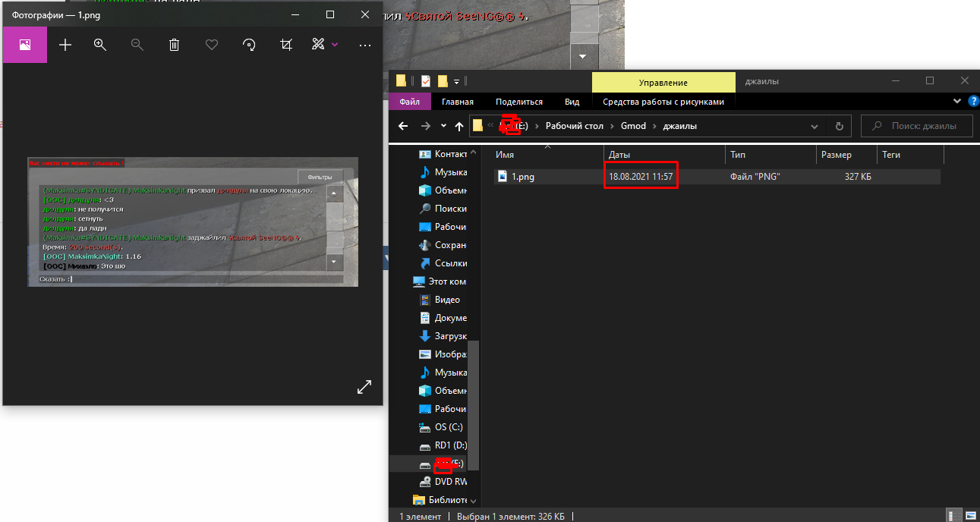Switch to the Вид ribbon tab
The width and height of the screenshot is (980, 522).
(x=572, y=102)
